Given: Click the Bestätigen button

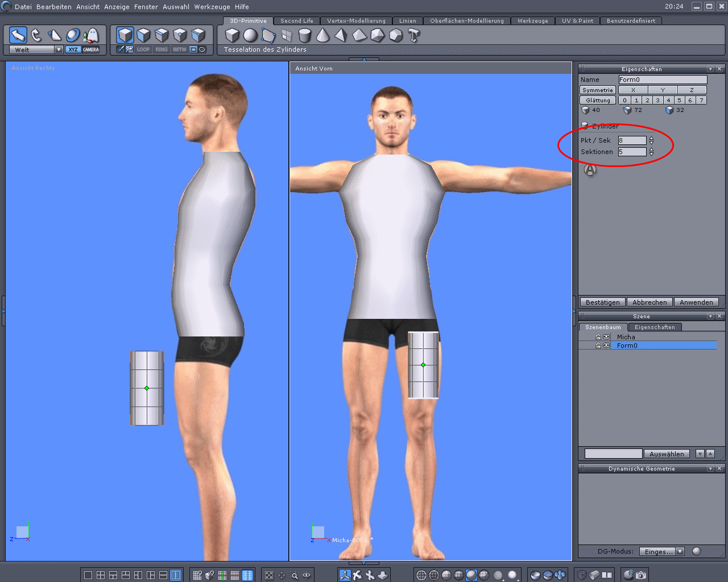Looking at the screenshot, I should tap(603, 302).
